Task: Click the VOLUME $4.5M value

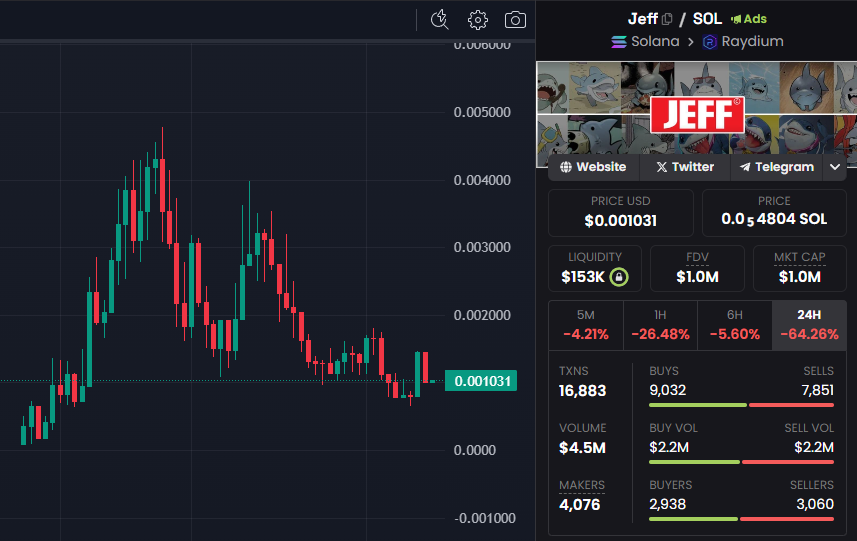Action: pyautogui.click(x=582, y=448)
